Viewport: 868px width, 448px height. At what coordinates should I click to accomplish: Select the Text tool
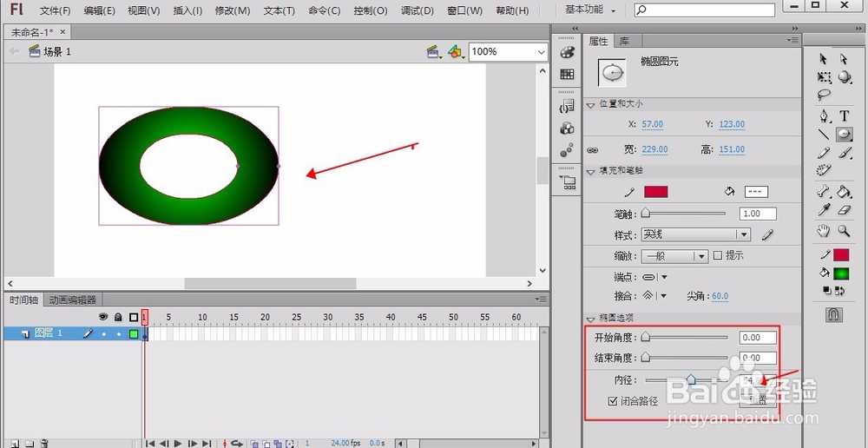click(x=845, y=115)
